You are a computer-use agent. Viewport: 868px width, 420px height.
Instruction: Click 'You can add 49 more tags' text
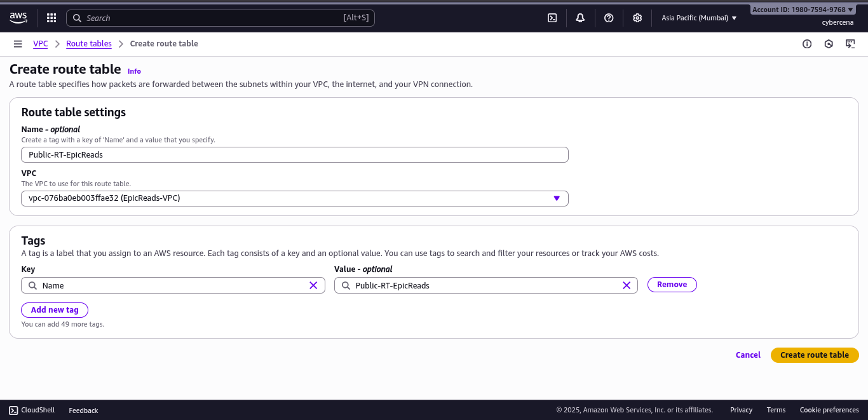coord(62,324)
